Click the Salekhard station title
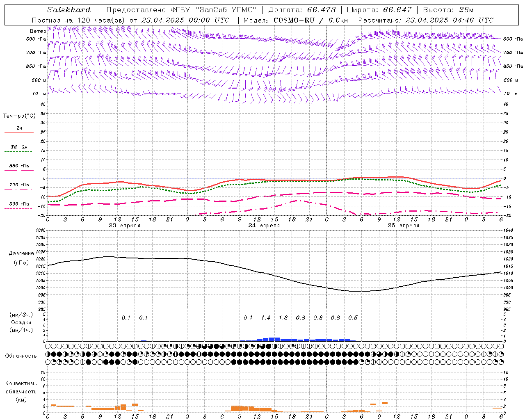 coord(69,10)
